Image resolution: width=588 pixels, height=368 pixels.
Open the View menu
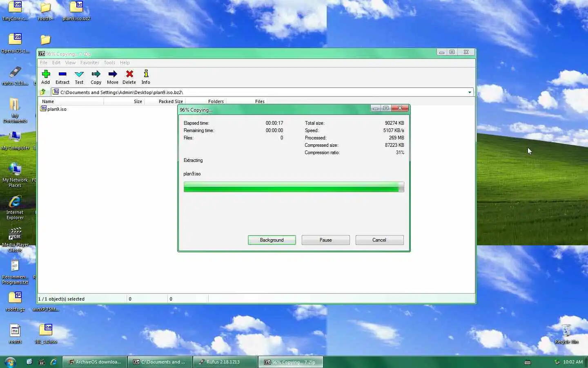(70, 63)
